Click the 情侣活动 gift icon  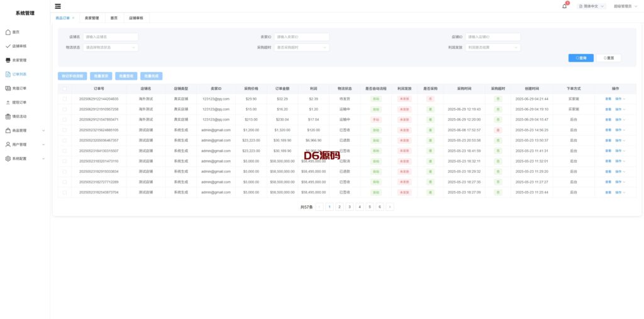coord(8,116)
